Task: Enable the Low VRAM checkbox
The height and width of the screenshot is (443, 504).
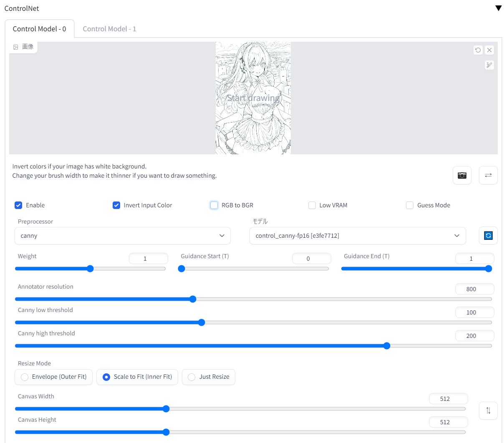Action: pyautogui.click(x=312, y=205)
